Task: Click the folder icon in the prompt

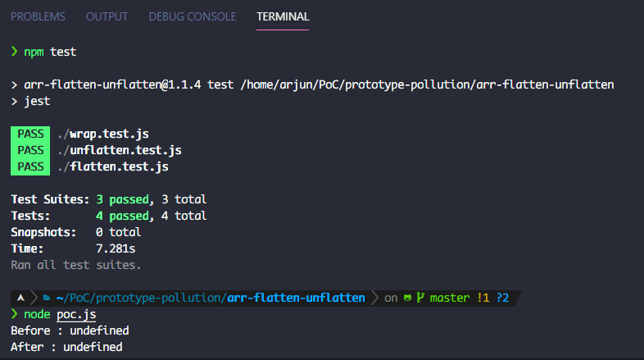Action: point(47,298)
